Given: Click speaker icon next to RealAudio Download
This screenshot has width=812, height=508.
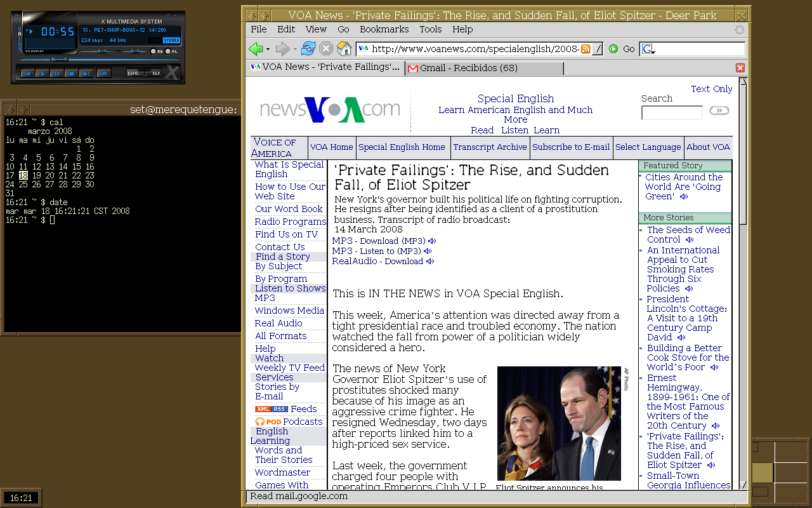Looking at the screenshot, I should tap(430, 261).
